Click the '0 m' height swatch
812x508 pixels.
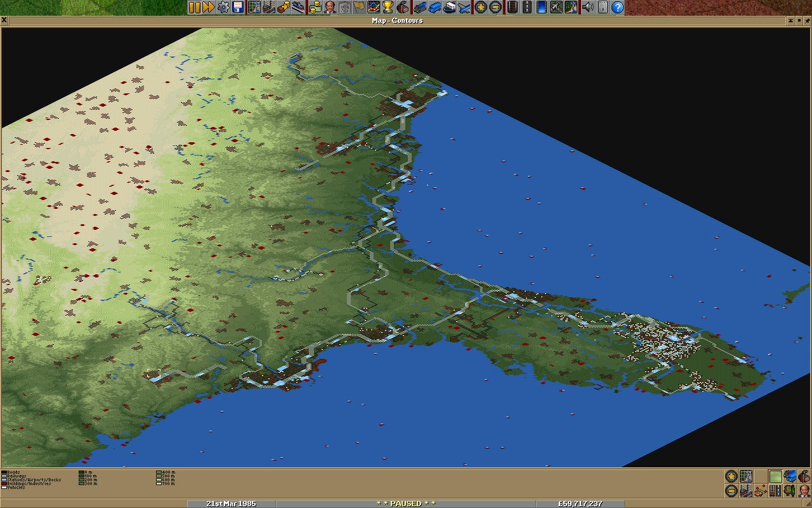tap(81, 472)
